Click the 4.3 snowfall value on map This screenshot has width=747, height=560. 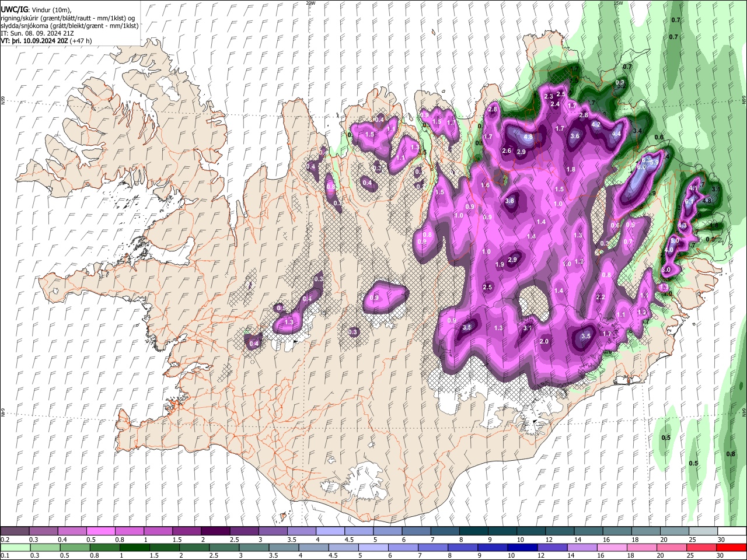tap(682, 226)
